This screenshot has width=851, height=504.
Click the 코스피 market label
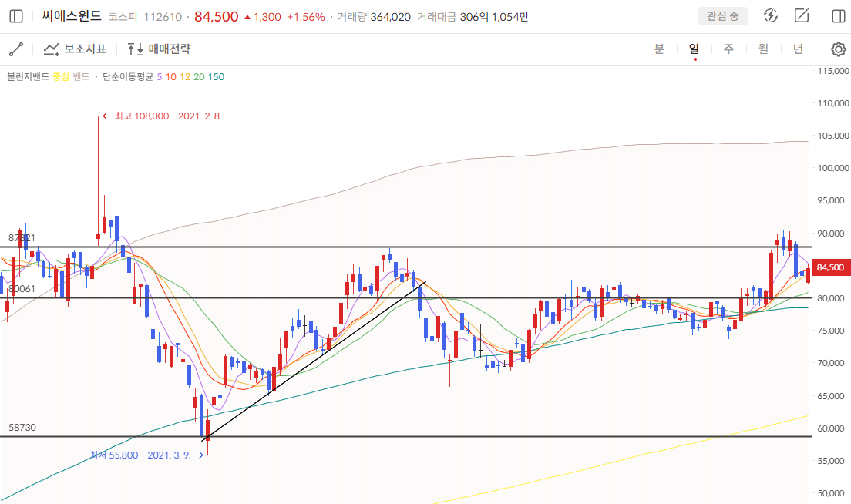coord(123,17)
